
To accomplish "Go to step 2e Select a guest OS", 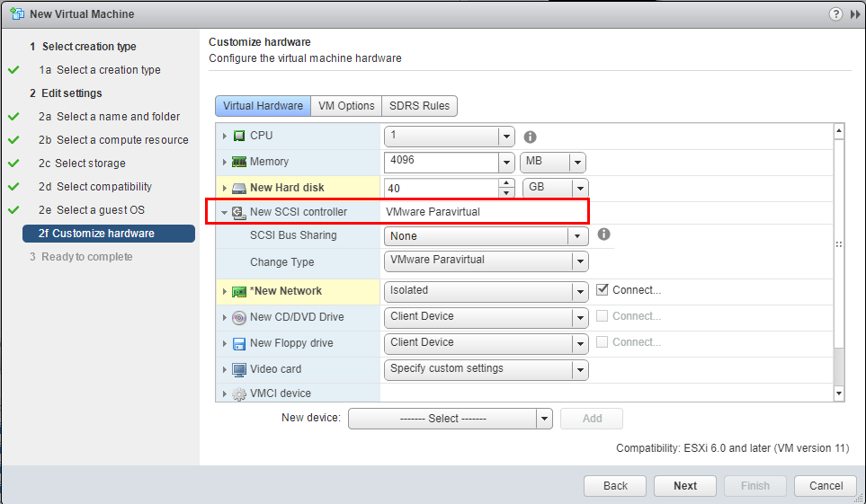I will click(92, 210).
